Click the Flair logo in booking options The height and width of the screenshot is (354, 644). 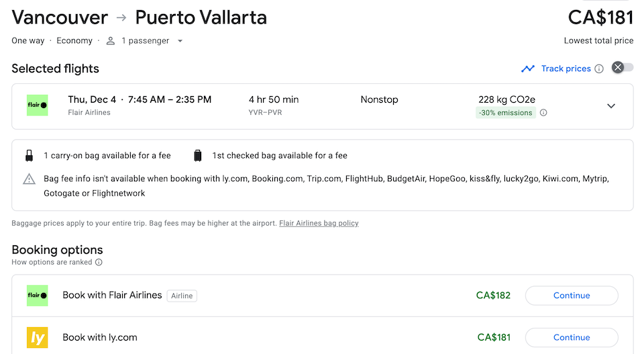coord(38,296)
